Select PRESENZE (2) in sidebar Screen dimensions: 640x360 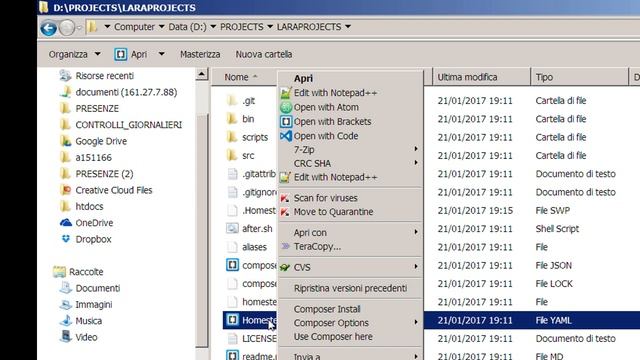[x=104, y=174]
